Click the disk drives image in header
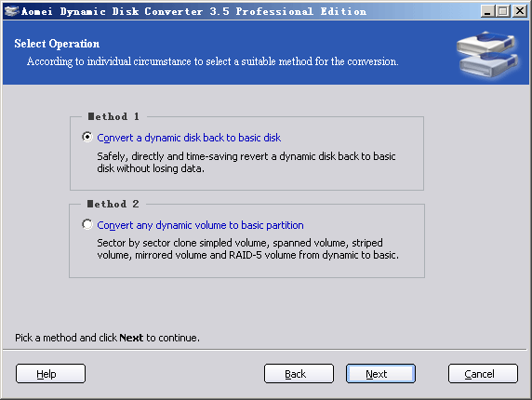532x400 pixels. (487, 55)
